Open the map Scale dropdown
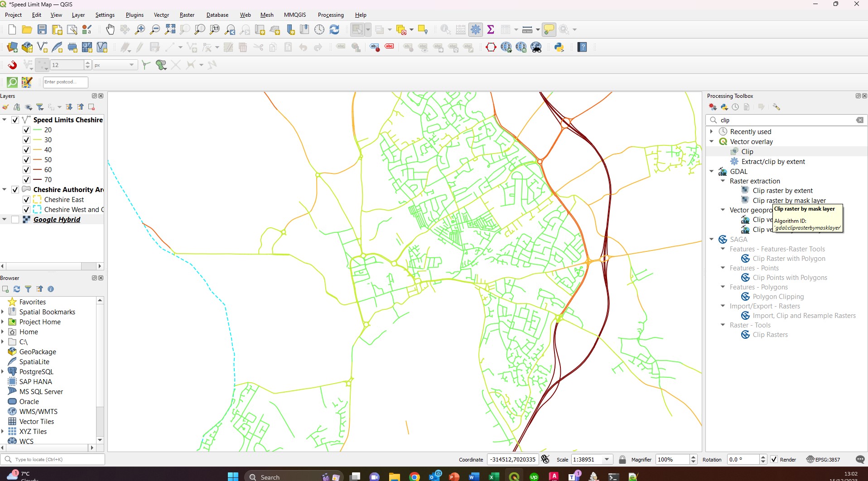The image size is (868, 481). 607,459
